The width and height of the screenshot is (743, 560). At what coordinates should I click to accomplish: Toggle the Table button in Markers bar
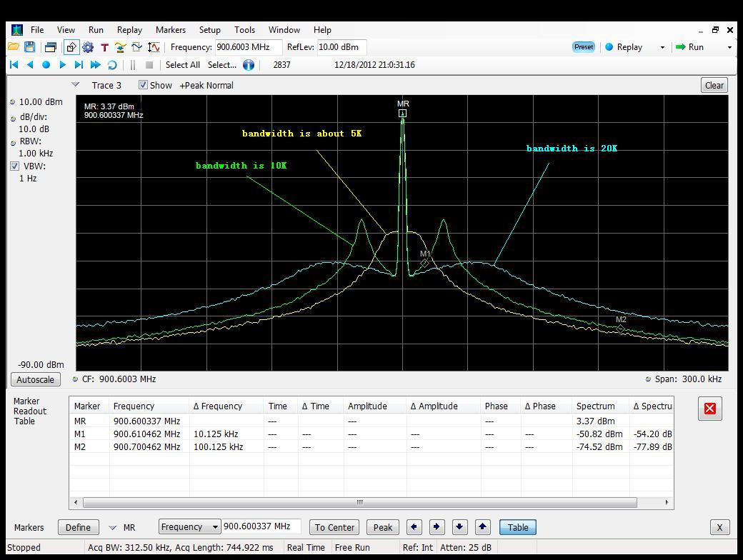click(x=517, y=527)
